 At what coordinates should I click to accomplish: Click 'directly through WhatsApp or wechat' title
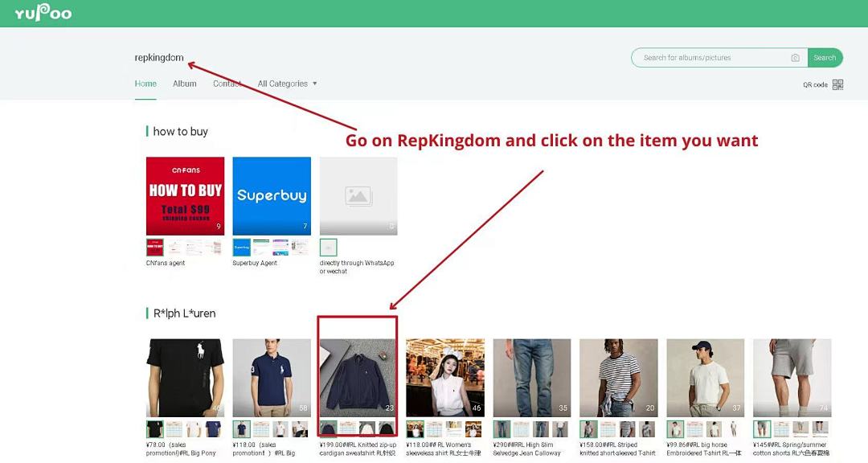[x=357, y=267]
